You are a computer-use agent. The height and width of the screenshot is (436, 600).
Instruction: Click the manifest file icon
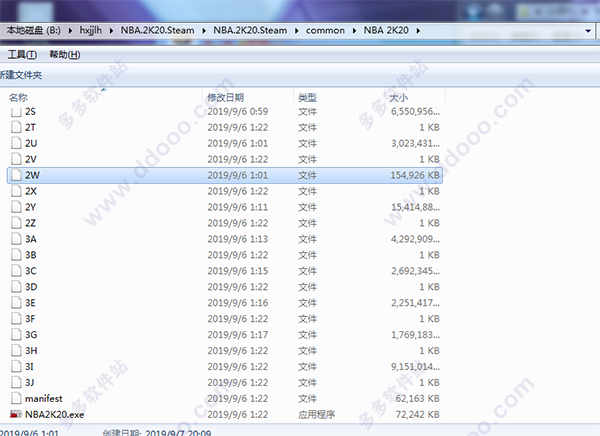pos(15,398)
